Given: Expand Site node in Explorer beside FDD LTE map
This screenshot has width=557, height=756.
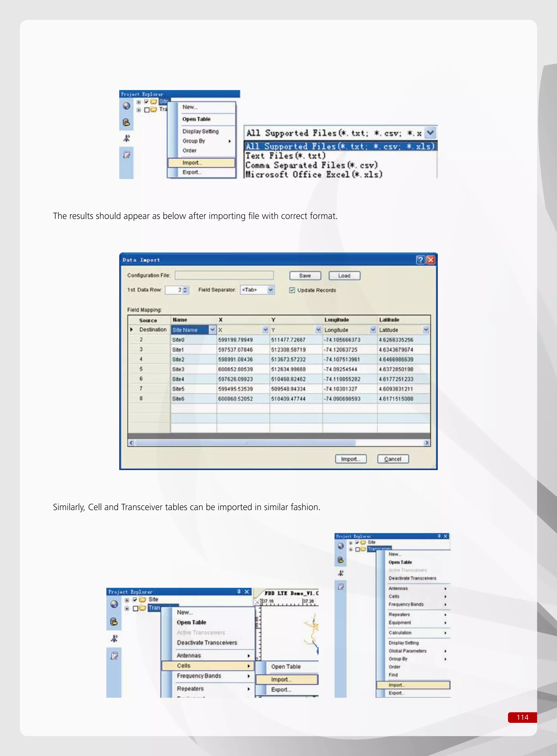Looking at the screenshot, I should tap(127, 600).
